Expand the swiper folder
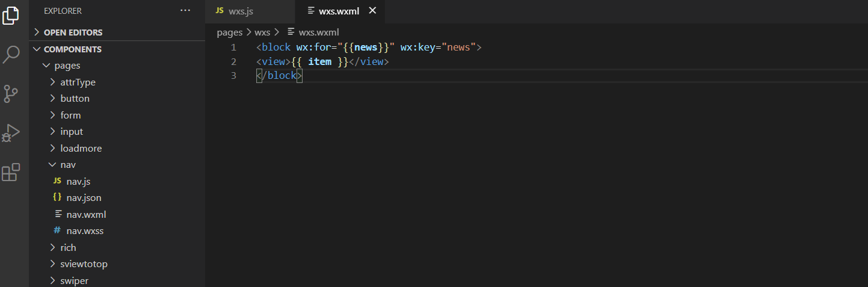 point(117,281)
